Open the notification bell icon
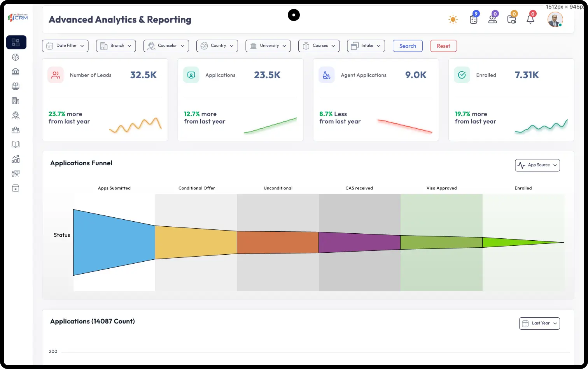This screenshot has width=588, height=369. (531, 19)
